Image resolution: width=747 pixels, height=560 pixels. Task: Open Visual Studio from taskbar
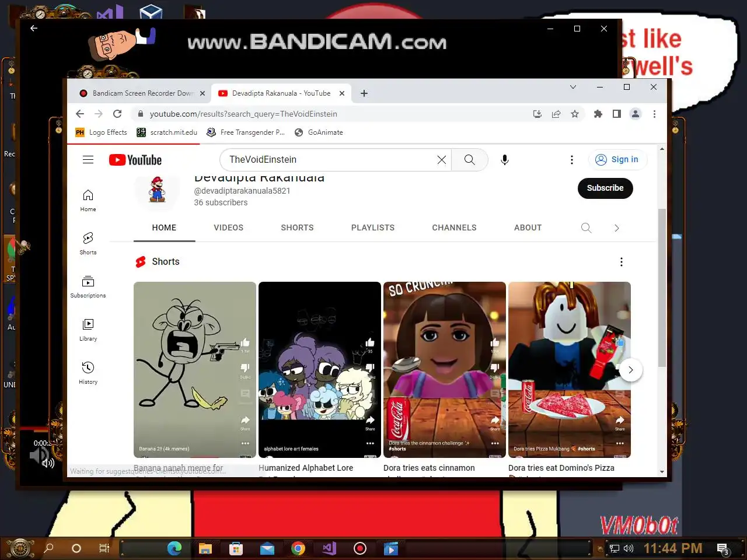329,548
